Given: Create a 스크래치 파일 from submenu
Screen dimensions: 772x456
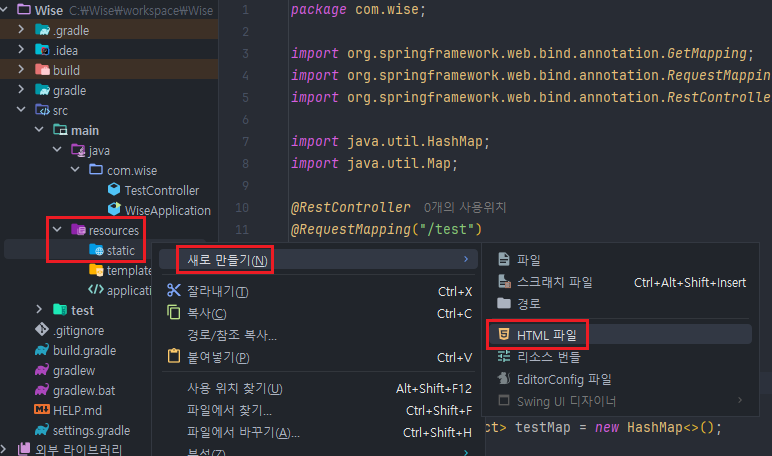Looking at the screenshot, I should [x=620, y=282].
